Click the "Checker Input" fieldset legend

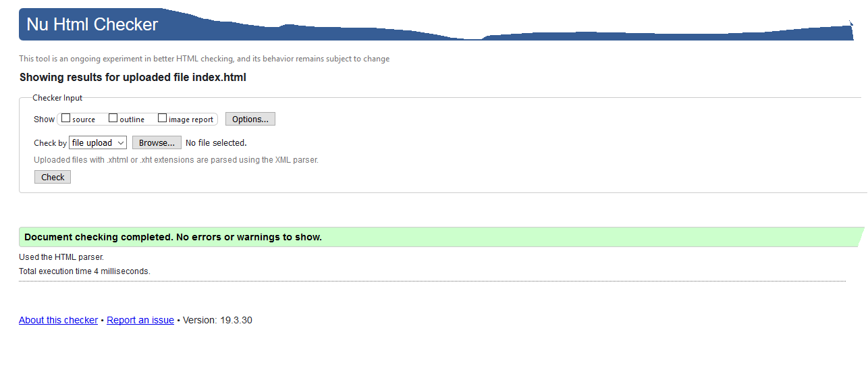click(x=57, y=98)
